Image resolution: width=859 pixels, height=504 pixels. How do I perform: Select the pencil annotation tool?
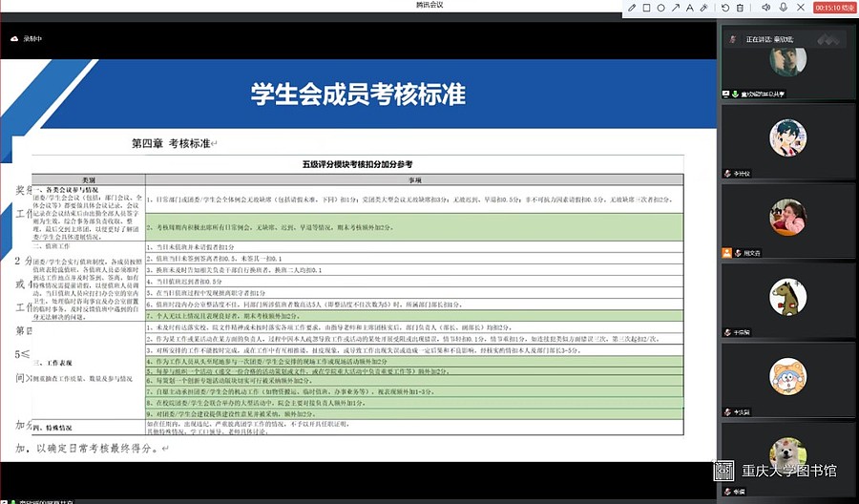(x=632, y=8)
